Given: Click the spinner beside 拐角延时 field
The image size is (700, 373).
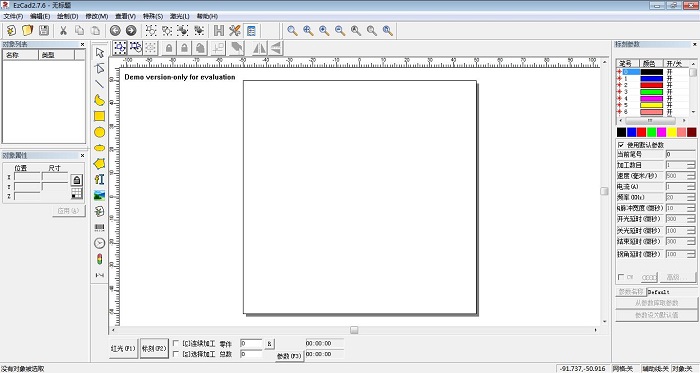Looking at the screenshot, I should [691, 254].
